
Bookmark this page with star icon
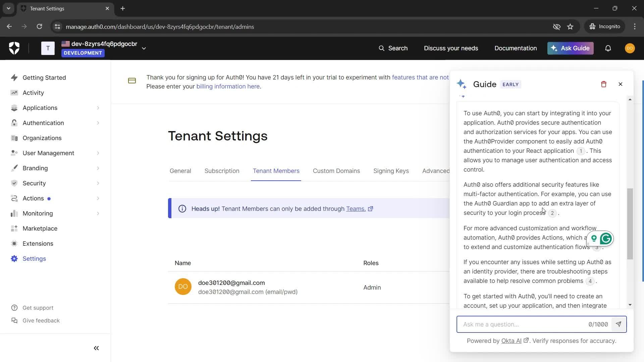tap(570, 26)
